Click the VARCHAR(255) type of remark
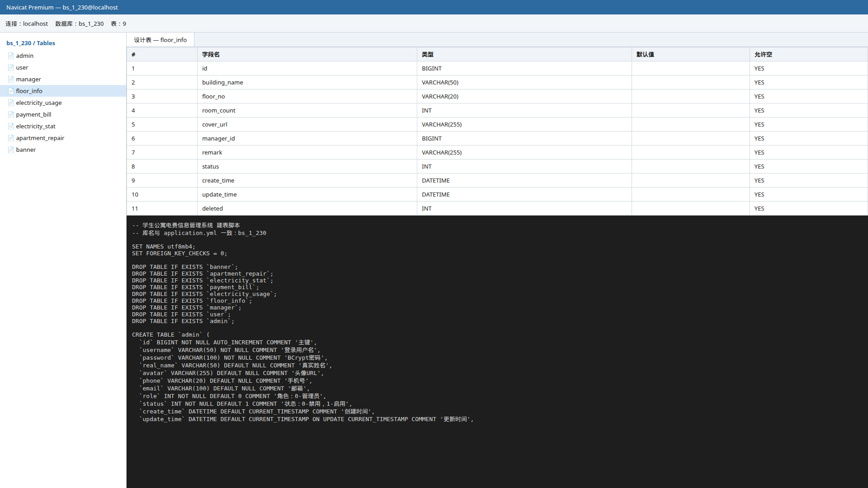 click(524, 152)
